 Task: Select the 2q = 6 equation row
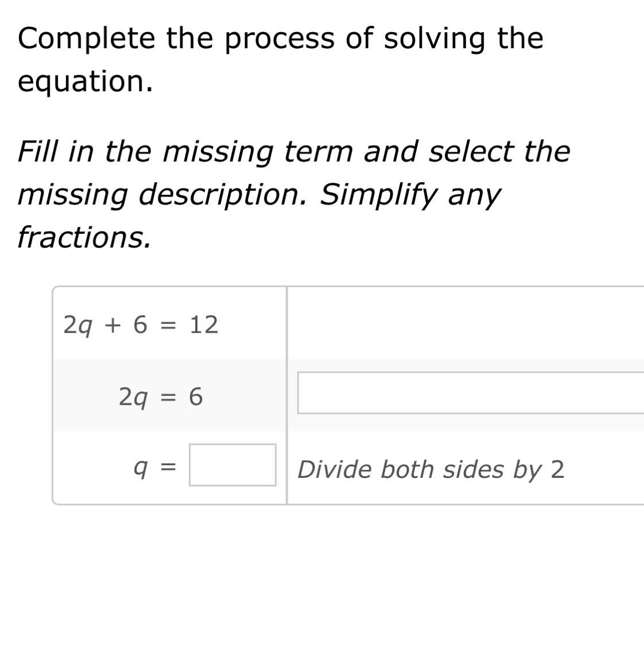click(161, 397)
